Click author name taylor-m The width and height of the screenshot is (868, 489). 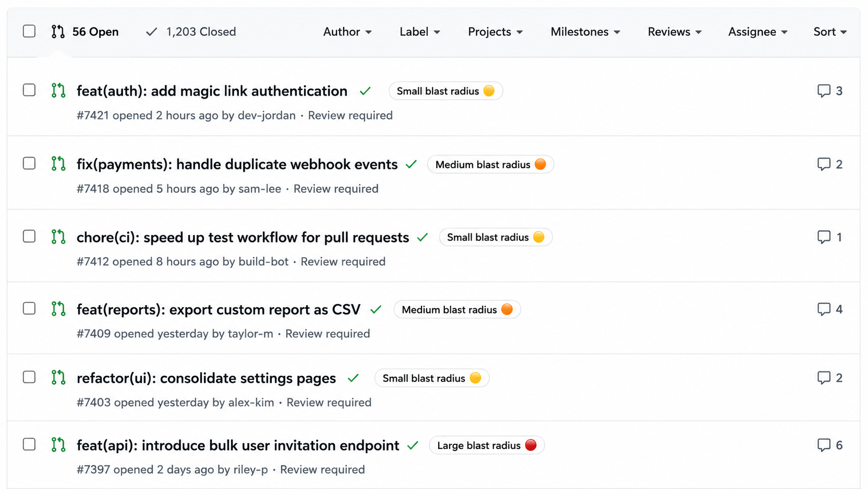pos(250,334)
